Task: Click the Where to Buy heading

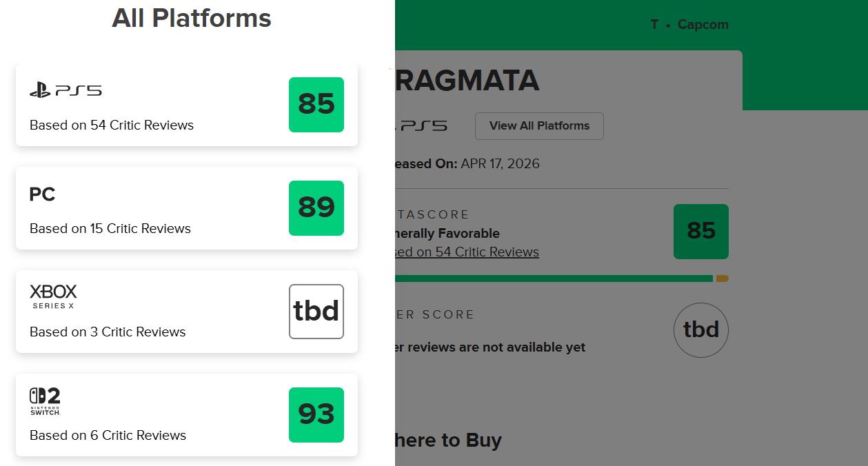Action: click(x=448, y=440)
